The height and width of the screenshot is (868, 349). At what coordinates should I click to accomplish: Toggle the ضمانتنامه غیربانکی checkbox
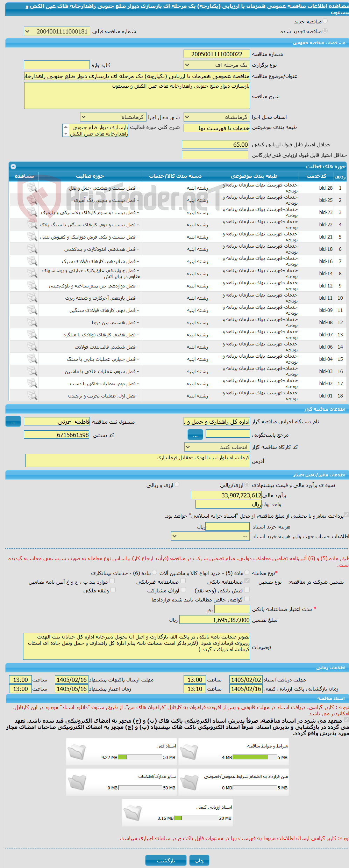point(183,581)
